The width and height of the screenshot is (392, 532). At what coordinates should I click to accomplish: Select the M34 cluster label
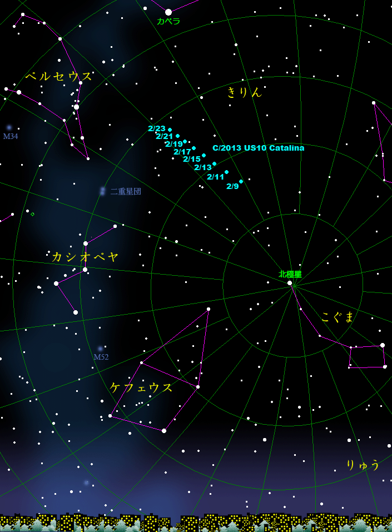(11, 136)
